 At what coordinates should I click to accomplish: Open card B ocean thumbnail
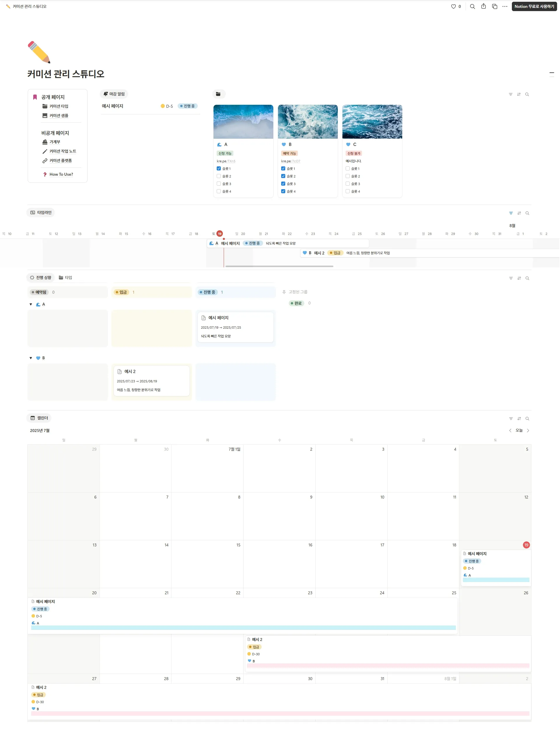(x=307, y=122)
